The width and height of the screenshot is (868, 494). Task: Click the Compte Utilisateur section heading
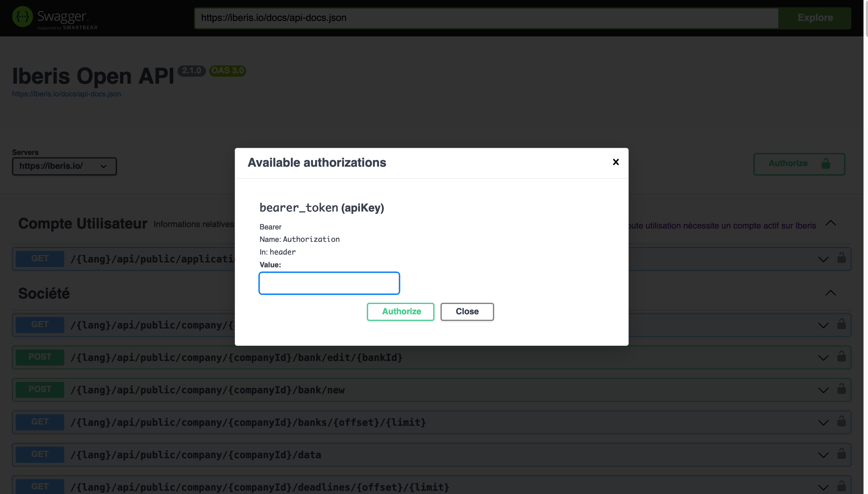[83, 224]
